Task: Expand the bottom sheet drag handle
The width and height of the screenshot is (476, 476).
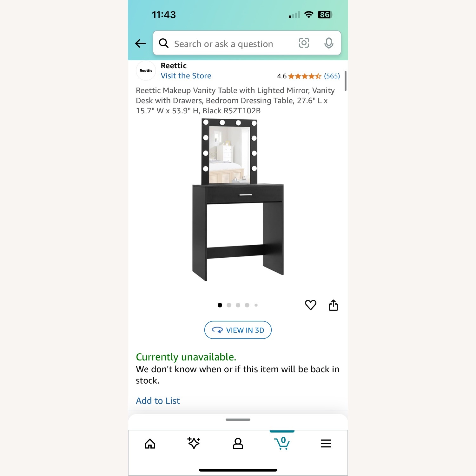Action: click(238, 420)
